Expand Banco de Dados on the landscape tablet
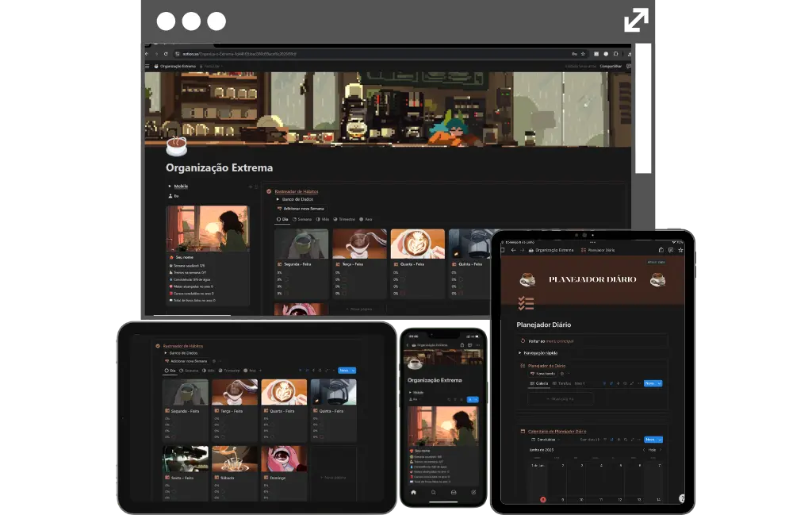 pyautogui.click(x=166, y=353)
